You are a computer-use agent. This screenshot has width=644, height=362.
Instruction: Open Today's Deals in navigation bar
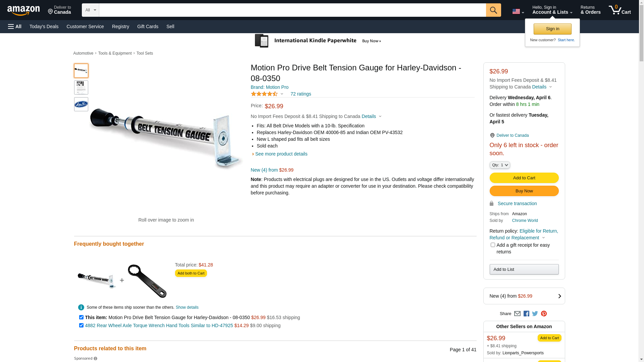44,26
